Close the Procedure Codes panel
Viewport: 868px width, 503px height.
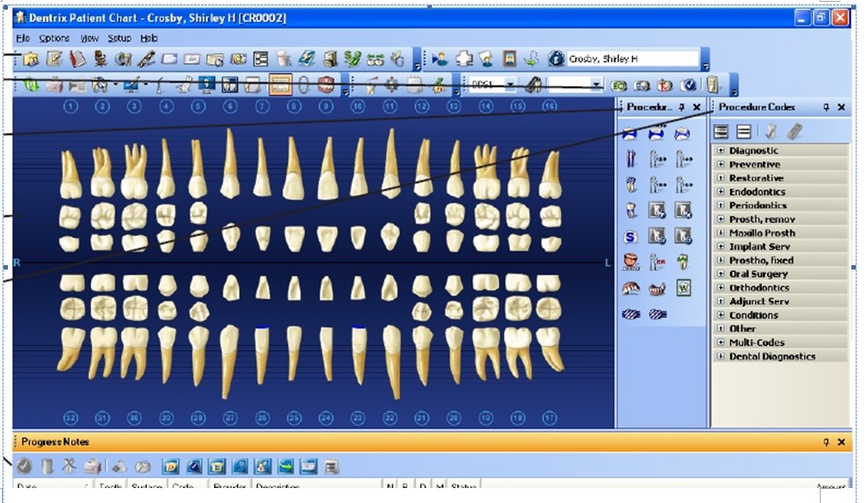(841, 107)
